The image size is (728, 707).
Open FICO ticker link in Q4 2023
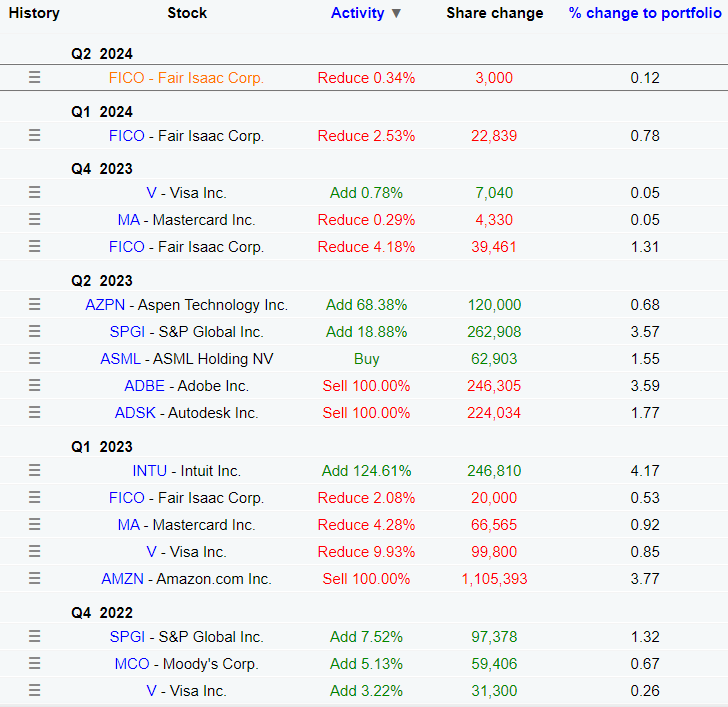click(x=127, y=246)
